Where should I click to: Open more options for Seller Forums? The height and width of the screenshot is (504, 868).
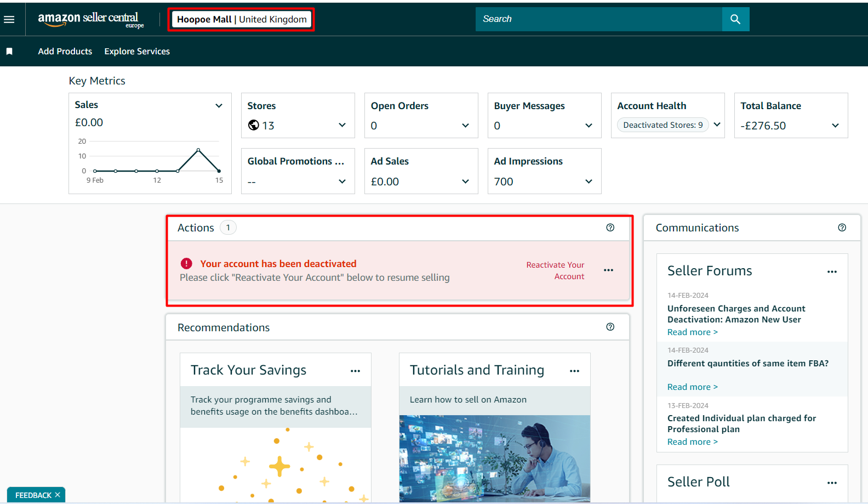[832, 271]
